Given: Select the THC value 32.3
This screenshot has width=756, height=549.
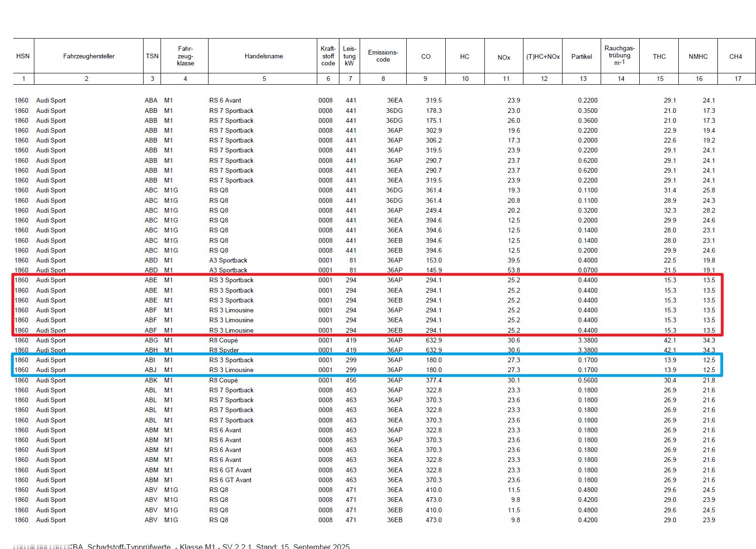Looking at the screenshot, I should [x=670, y=210].
